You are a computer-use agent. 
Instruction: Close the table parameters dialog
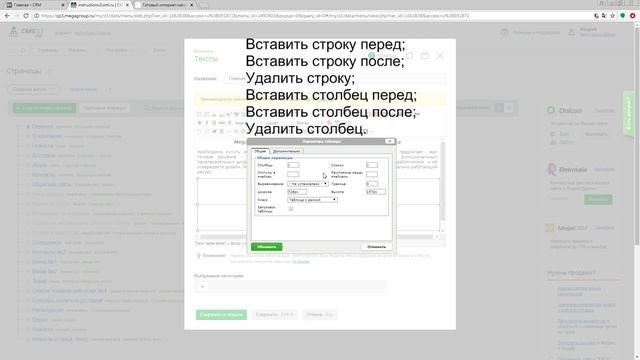tap(390, 141)
